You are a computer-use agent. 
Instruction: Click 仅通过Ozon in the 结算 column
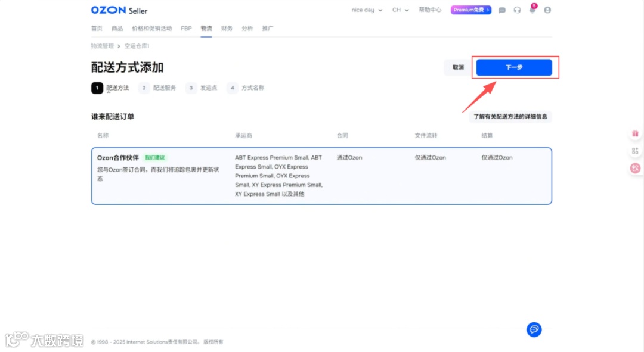click(x=497, y=158)
